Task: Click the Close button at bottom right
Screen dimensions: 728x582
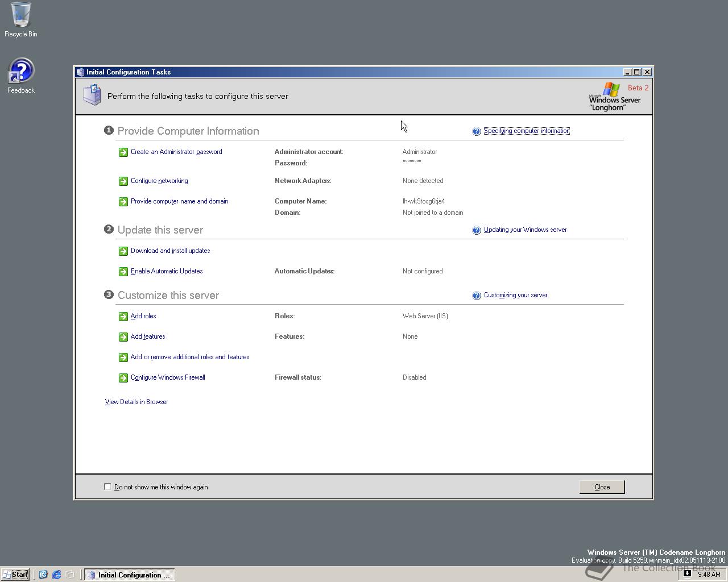Action: tap(602, 487)
